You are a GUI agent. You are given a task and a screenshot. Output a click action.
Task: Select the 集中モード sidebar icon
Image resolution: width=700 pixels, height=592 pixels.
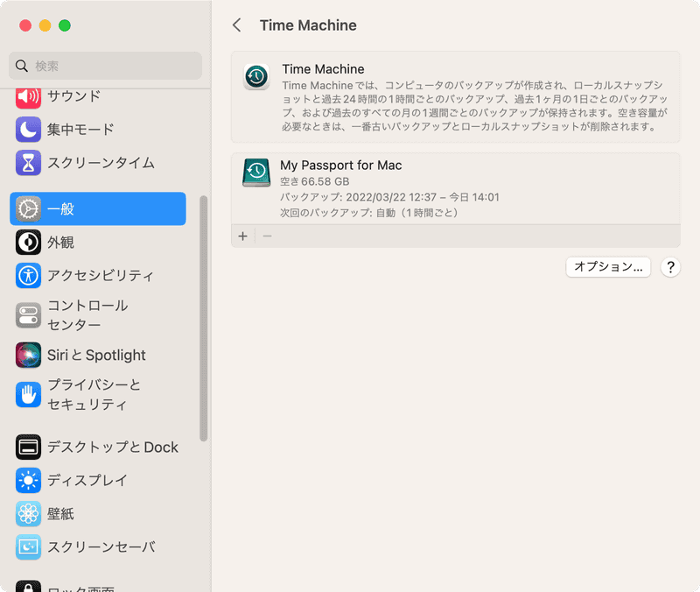(27, 130)
